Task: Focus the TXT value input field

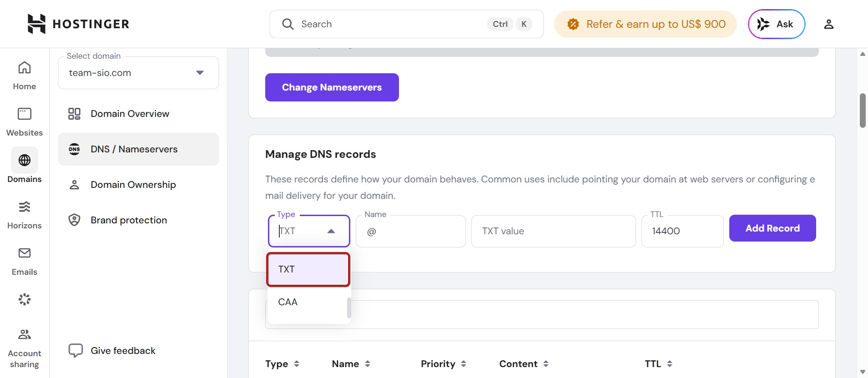Action: [x=553, y=231]
